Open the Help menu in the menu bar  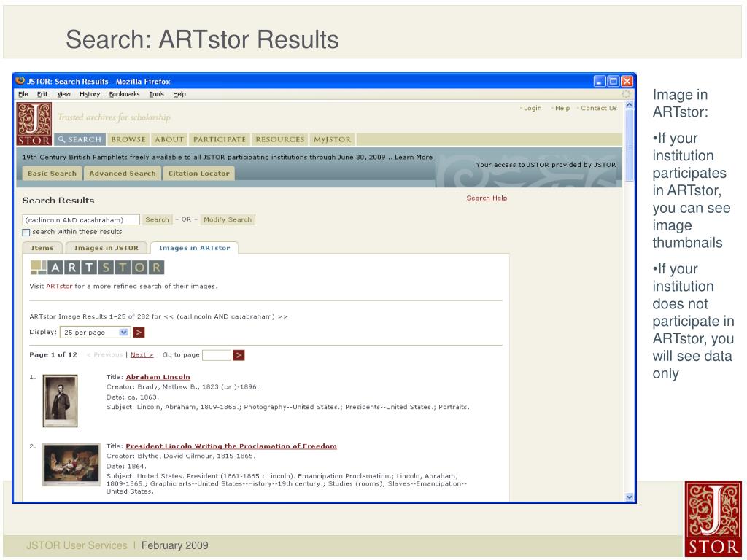click(179, 94)
